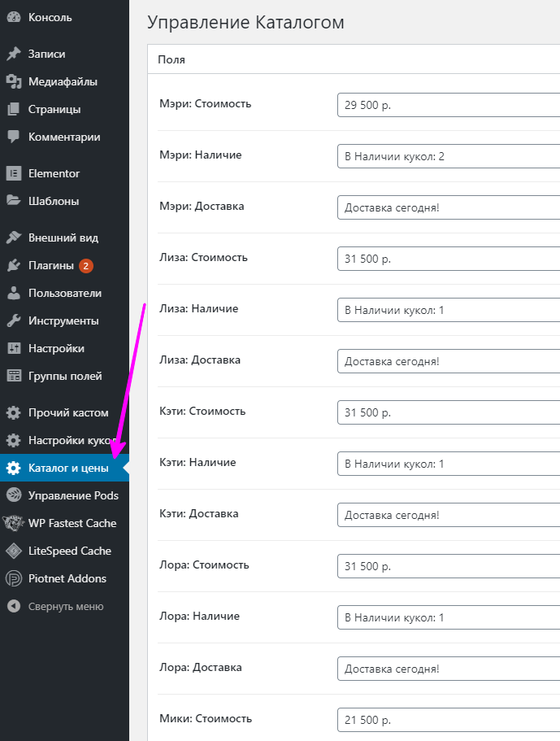Open the Страницы menu item
The height and width of the screenshot is (741, 560).
[x=54, y=109]
